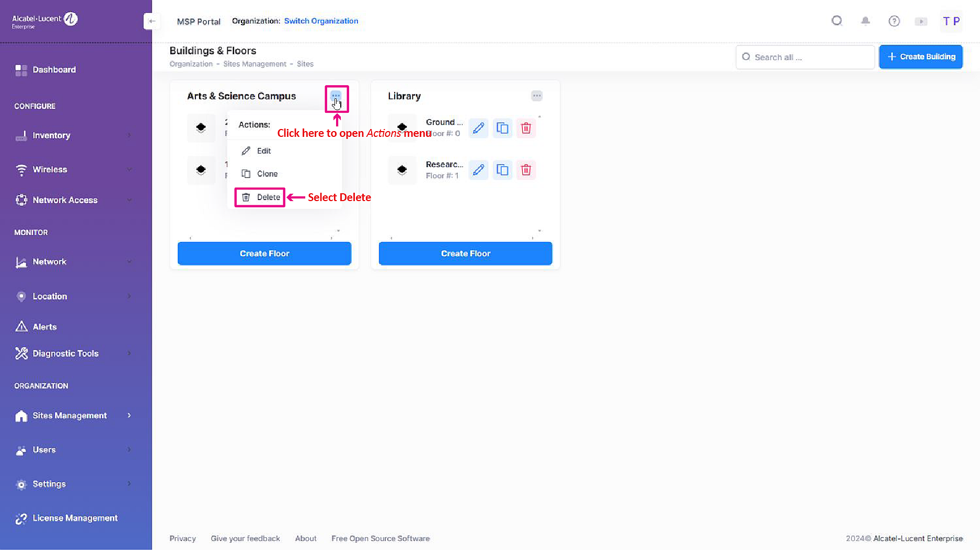
Task: Expand the Wireless sidebar section
Action: click(73, 169)
